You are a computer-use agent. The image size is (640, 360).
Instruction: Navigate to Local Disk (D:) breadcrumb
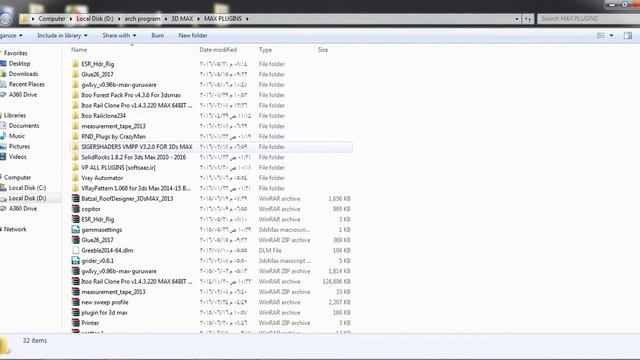[95, 19]
